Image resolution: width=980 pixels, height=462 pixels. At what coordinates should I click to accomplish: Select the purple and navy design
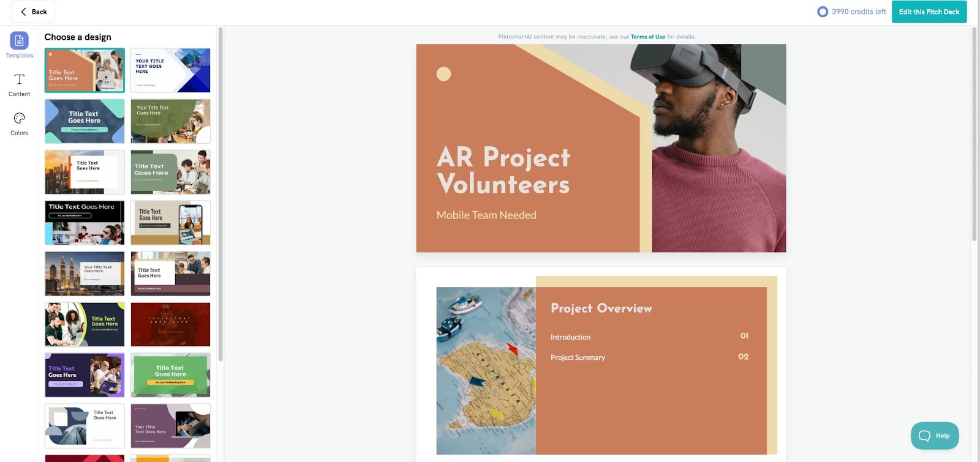point(85,375)
